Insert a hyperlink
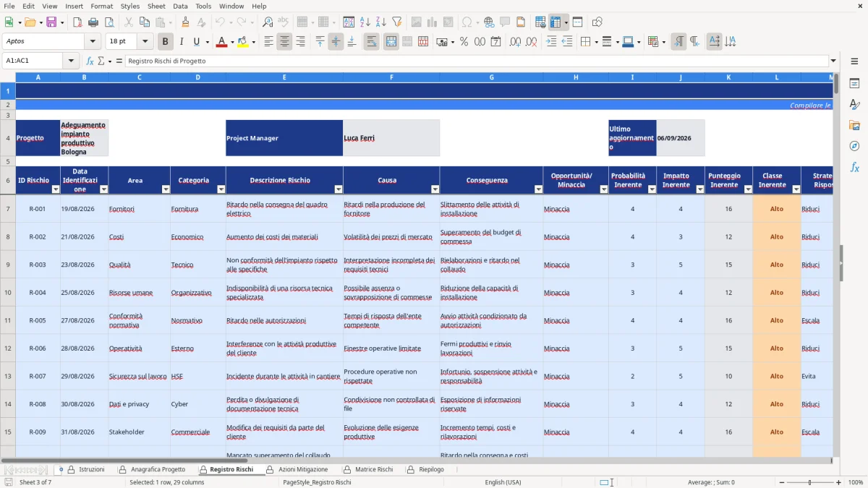 [489, 22]
